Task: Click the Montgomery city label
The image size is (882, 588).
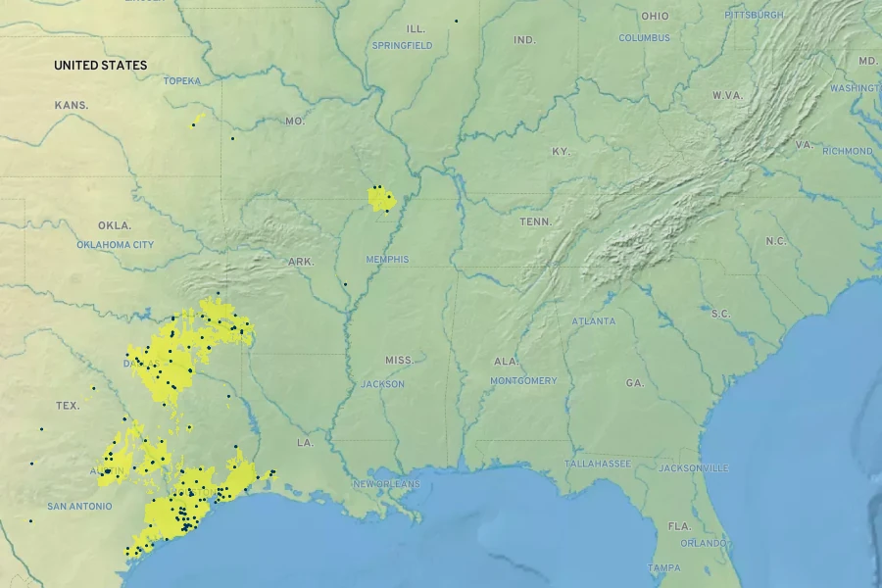Action: (x=523, y=380)
